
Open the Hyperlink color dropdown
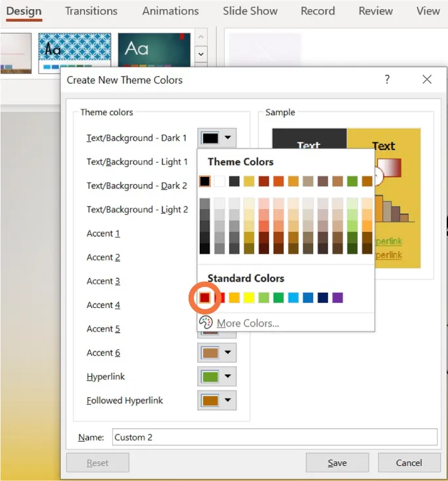[217, 377]
